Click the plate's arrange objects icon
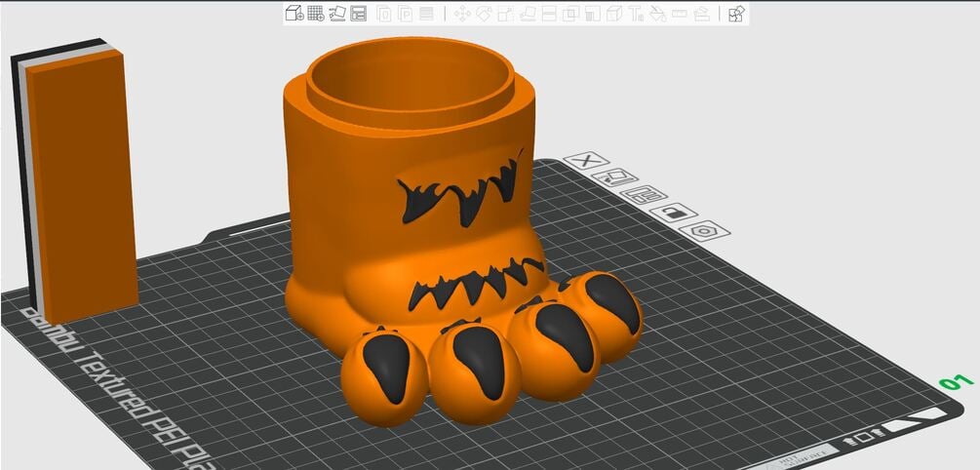This screenshot has width=980, height=470. tap(644, 196)
